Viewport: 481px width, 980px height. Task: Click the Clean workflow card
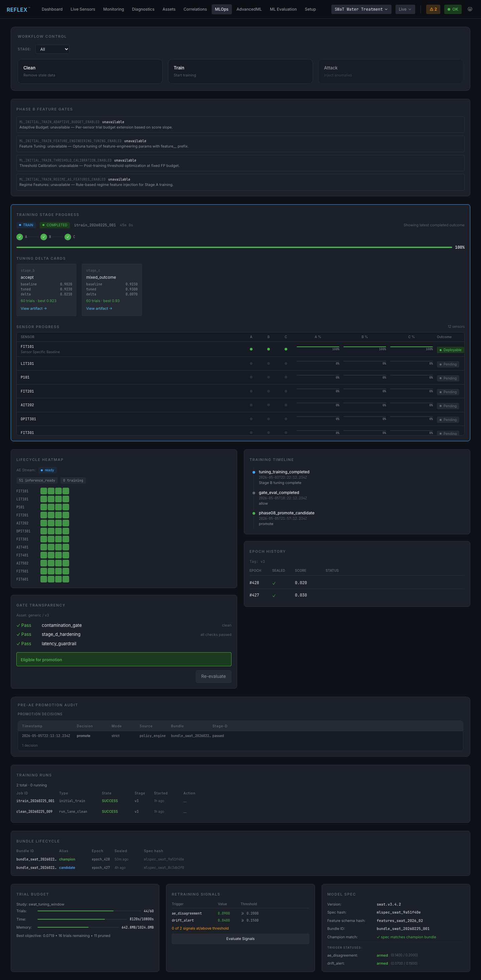pos(90,71)
